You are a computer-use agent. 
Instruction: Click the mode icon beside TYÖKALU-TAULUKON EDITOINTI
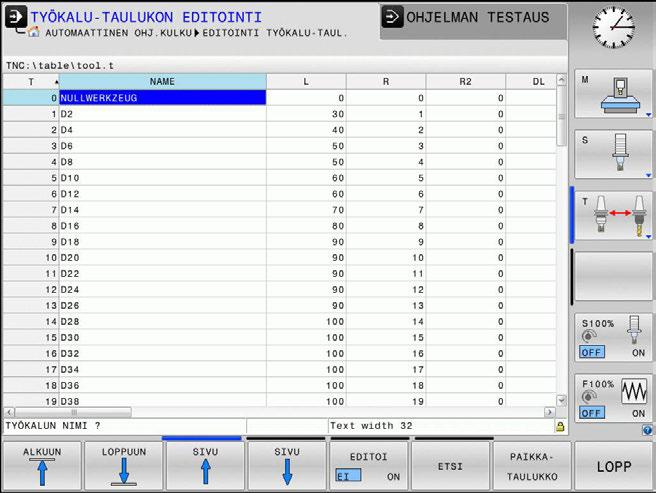click(x=16, y=18)
